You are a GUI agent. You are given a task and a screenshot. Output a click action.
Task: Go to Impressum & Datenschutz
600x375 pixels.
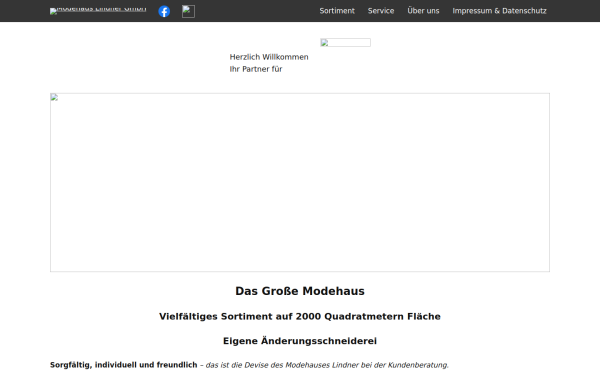point(499,11)
